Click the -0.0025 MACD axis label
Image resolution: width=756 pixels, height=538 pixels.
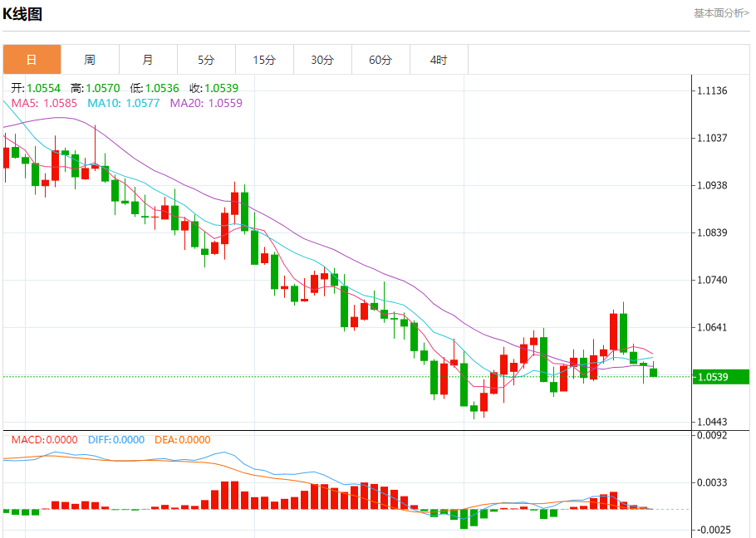coord(713,530)
